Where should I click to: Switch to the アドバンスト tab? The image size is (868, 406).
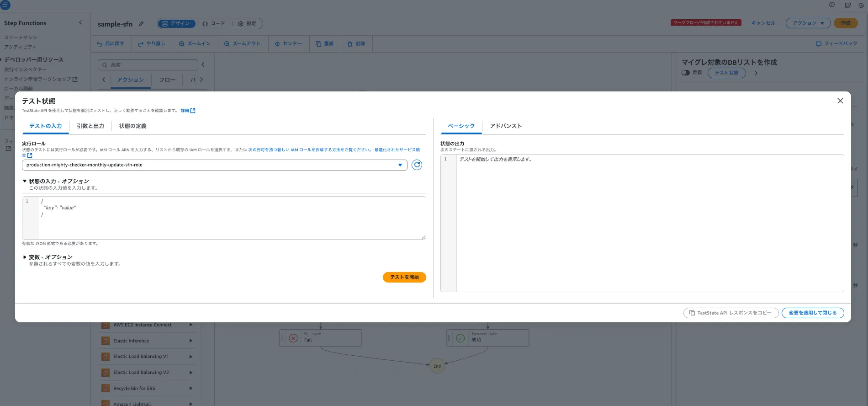click(x=505, y=126)
